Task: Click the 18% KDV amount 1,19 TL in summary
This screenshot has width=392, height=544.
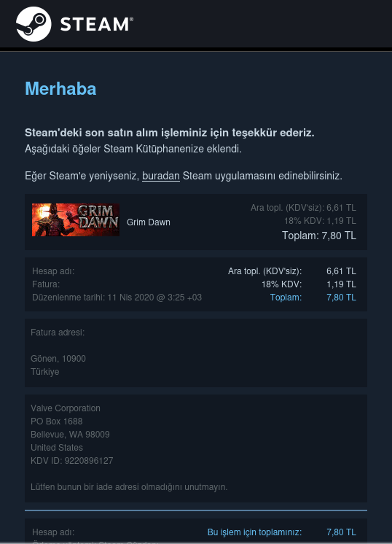Action: pyautogui.click(x=341, y=284)
